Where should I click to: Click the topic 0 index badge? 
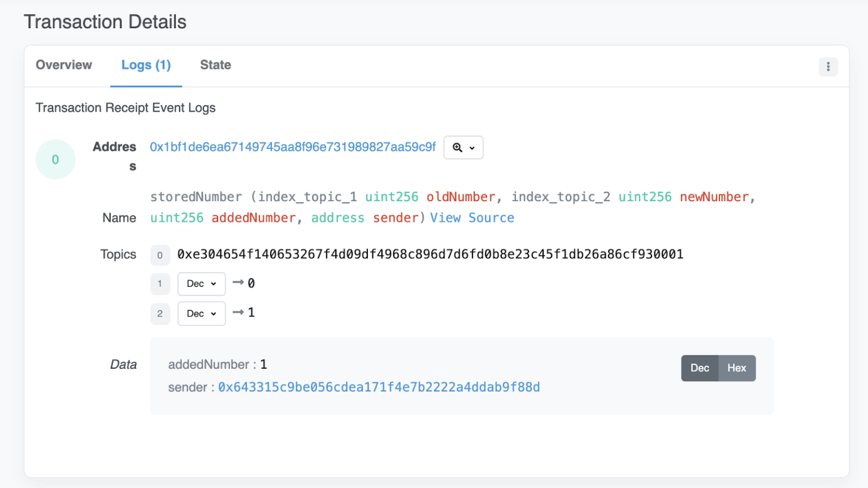[160, 255]
